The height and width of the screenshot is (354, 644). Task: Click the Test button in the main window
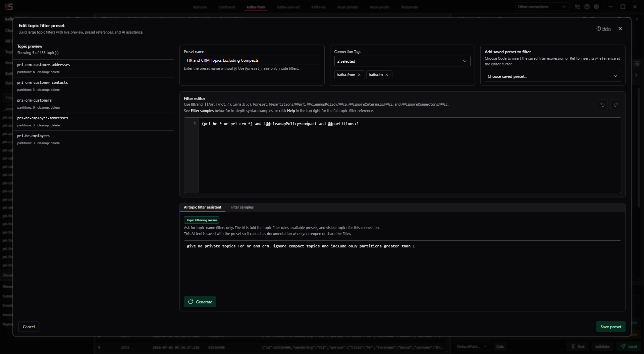(578, 346)
